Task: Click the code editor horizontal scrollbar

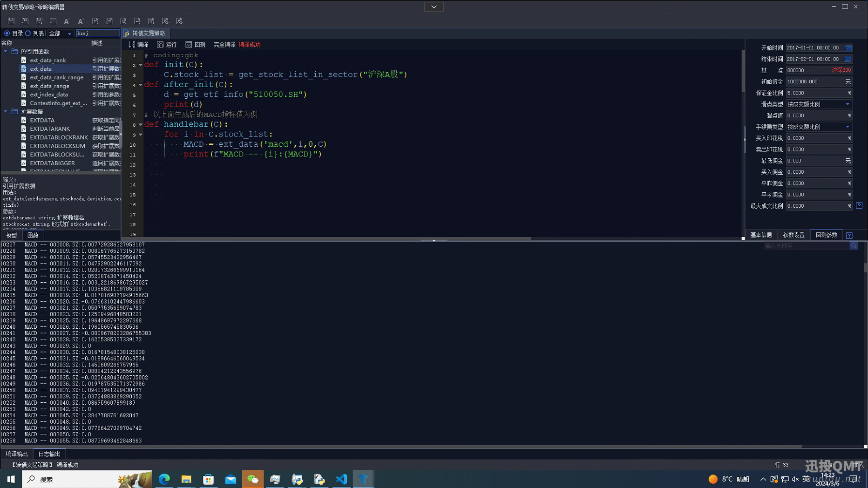Action: coord(337,238)
